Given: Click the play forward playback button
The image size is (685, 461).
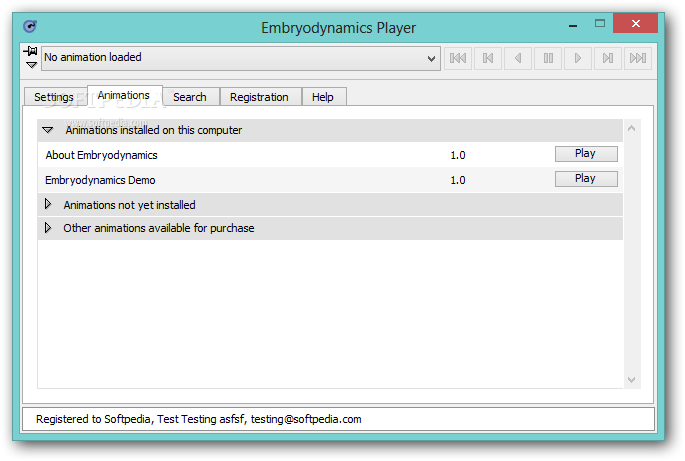Looking at the screenshot, I should 578,58.
